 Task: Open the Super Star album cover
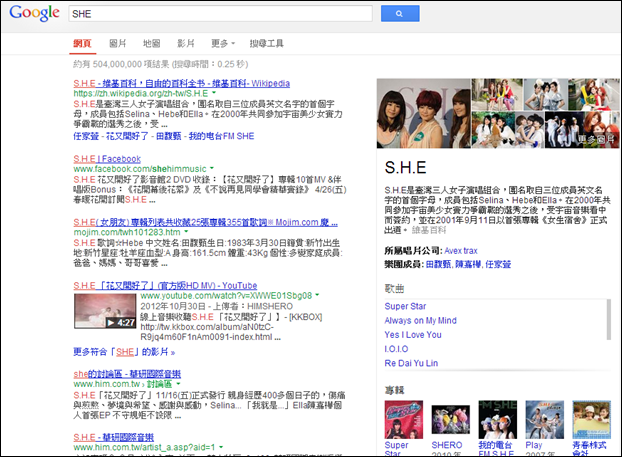(404, 419)
